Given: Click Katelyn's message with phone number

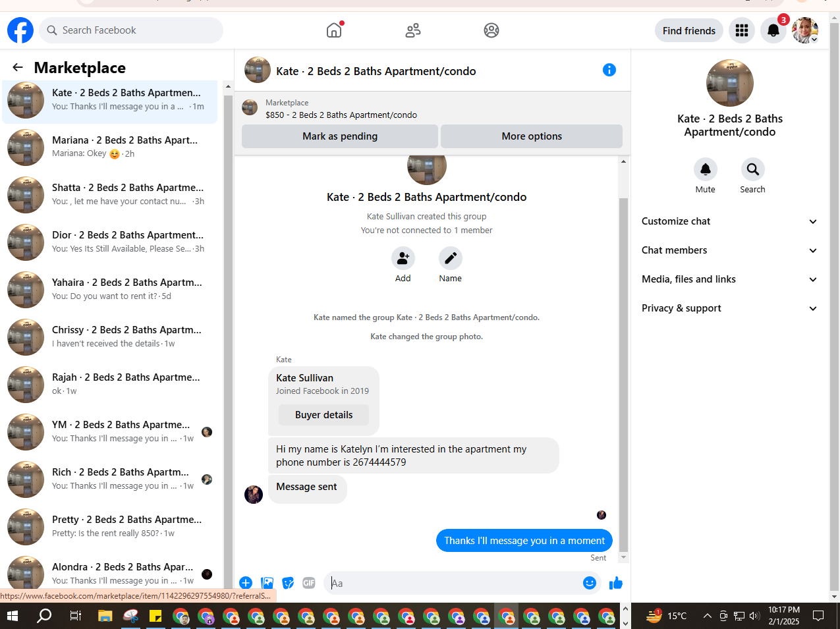Looking at the screenshot, I should (x=414, y=455).
